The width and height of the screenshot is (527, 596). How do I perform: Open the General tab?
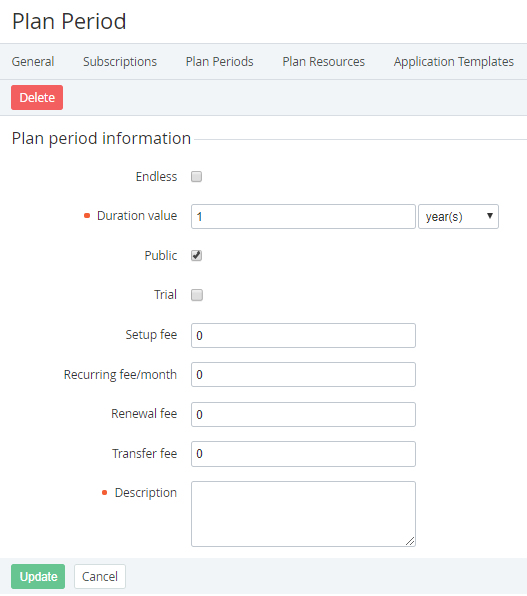click(x=33, y=62)
